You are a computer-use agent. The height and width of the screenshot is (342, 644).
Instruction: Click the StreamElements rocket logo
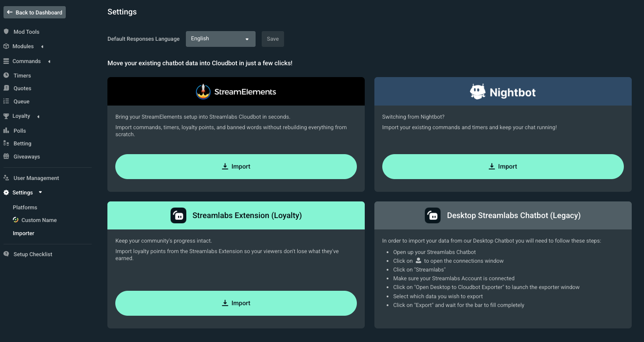203,92
